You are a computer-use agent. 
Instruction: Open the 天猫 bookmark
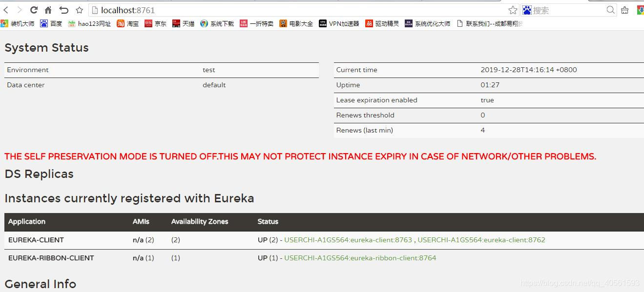point(184,23)
